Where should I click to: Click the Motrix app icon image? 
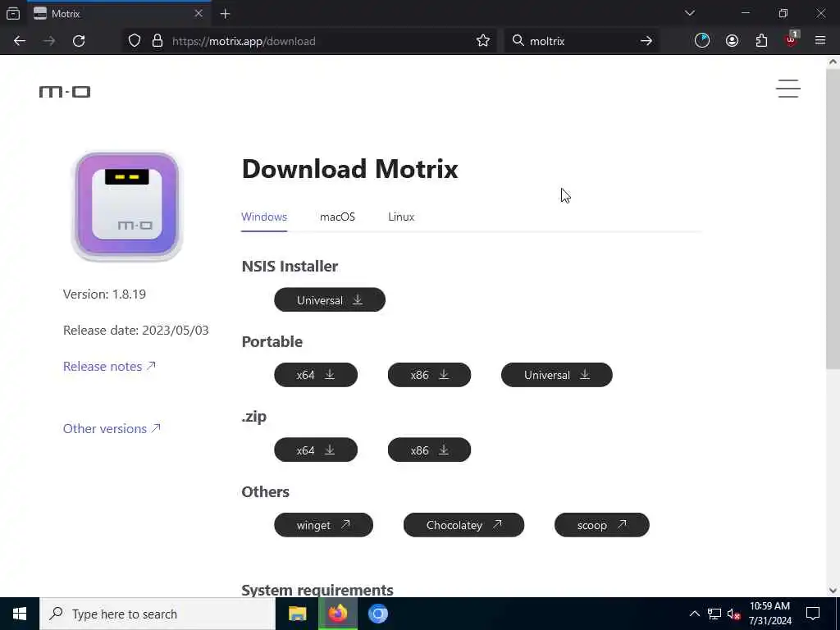(127, 206)
